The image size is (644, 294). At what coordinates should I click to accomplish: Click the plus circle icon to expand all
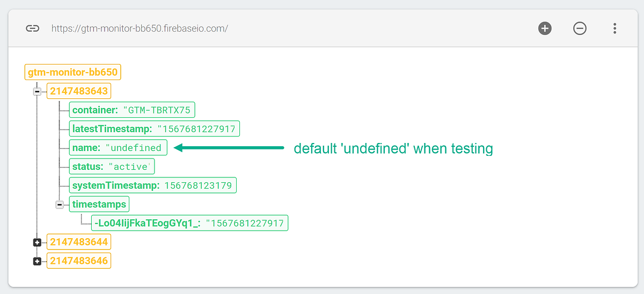[x=545, y=28]
